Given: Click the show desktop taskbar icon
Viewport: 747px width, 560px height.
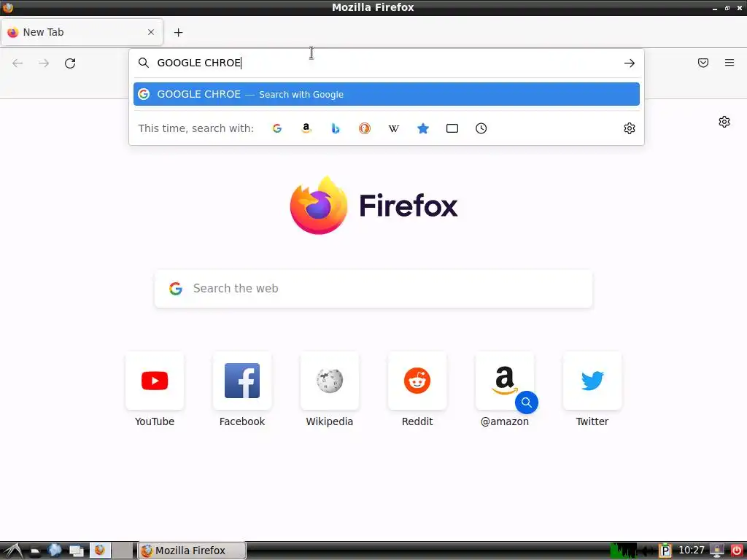Looking at the screenshot, I should tap(76, 551).
